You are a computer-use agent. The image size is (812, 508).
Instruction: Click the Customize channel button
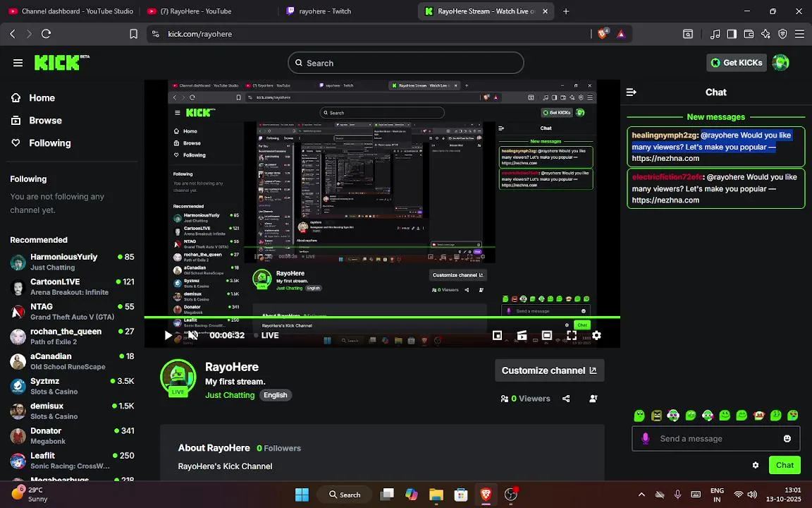pos(549,370)
